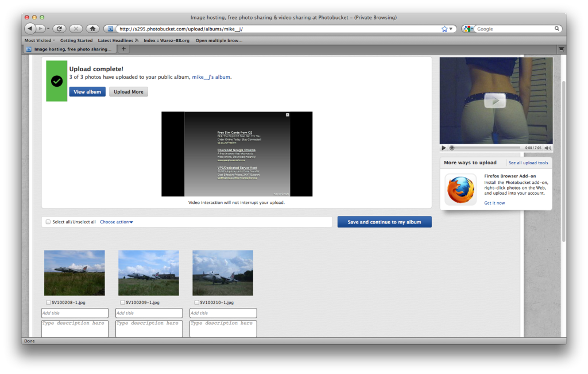Open the See all upload tools link
Viewport: 588px width, 374px height.
(528, 163)
